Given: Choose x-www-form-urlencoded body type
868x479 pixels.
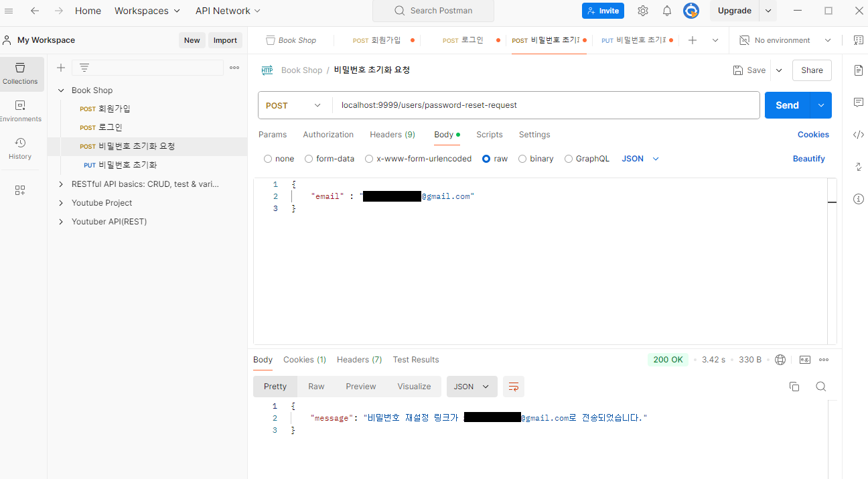Looking at the screenshot, I should pyautogui.click(x=369, y=159).
